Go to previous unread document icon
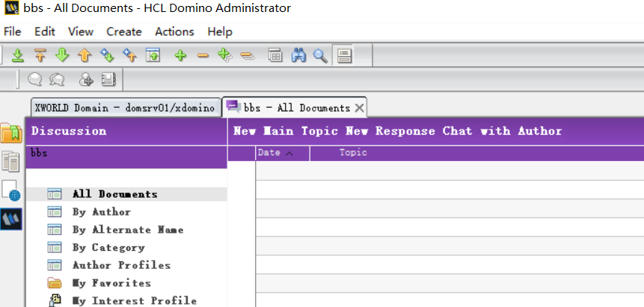 click(129, 55)
